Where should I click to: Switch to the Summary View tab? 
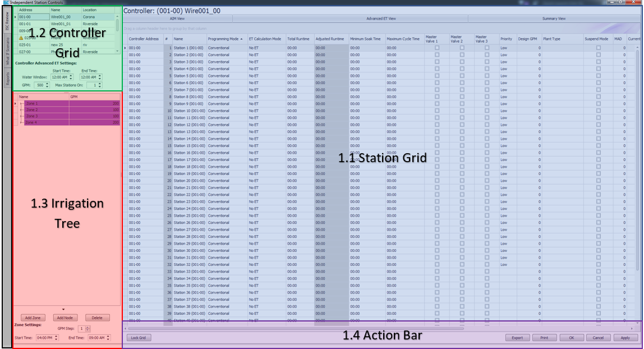[x=554, y=19]
